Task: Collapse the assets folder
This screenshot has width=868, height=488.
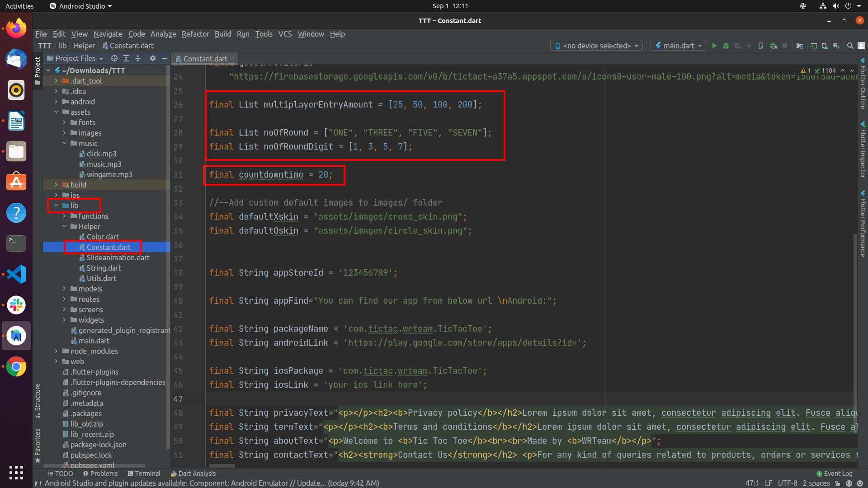Action: click(57, 112)
